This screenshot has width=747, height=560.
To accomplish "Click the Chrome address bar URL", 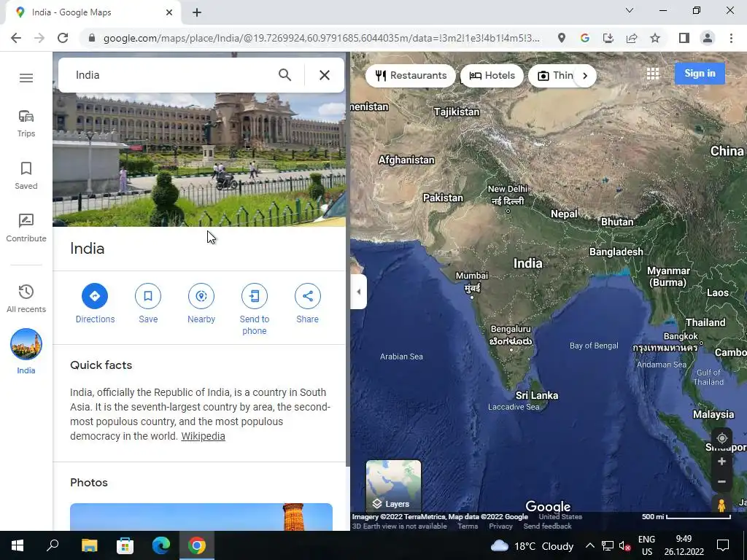I will [322, 38].
